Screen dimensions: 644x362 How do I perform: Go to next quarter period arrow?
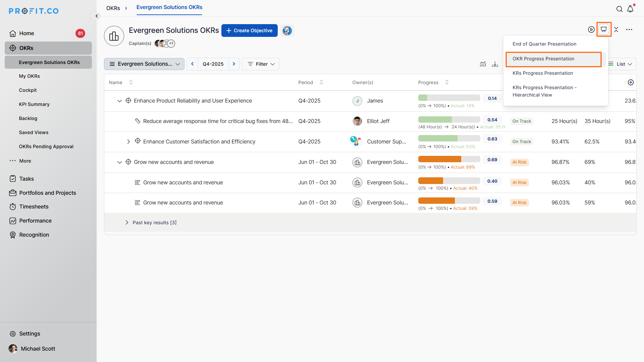pos(234,64)
